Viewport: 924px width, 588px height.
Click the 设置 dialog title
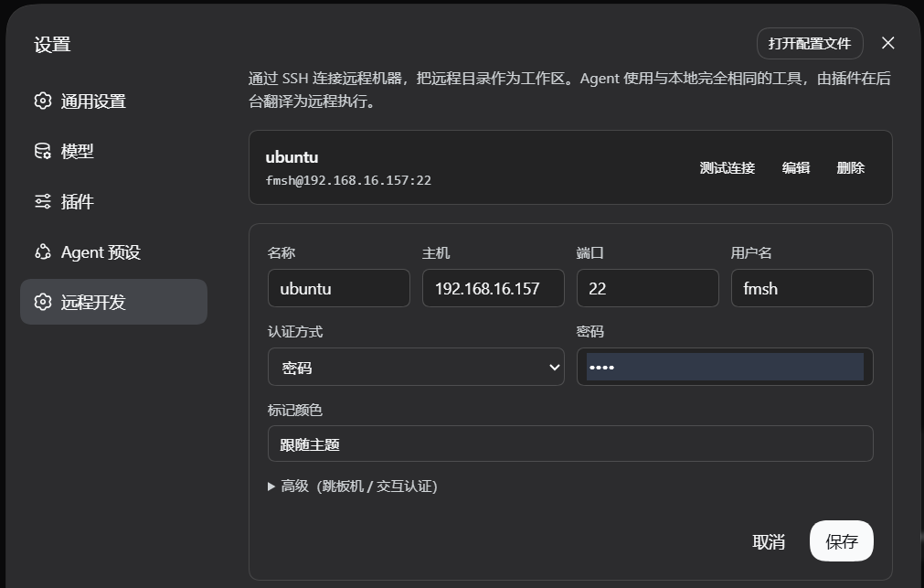pyautogui.click(x=52, y=44)
